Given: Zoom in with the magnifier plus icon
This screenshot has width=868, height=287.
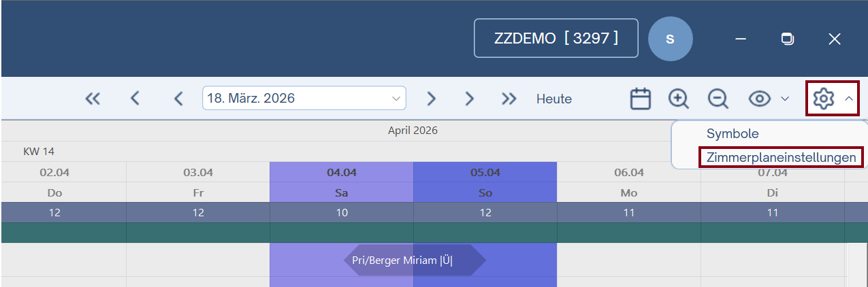Looking at the screenshot, I should click(679, 99).
